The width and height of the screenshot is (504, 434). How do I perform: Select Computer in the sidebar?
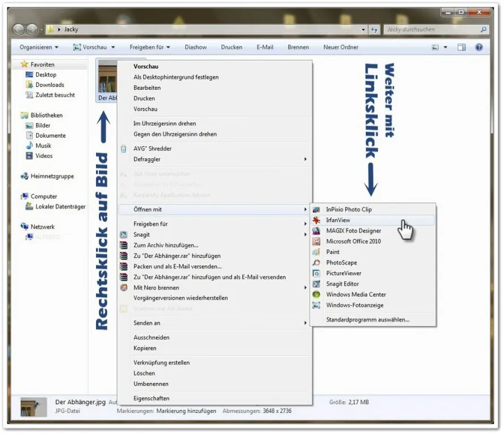[44, 197]
